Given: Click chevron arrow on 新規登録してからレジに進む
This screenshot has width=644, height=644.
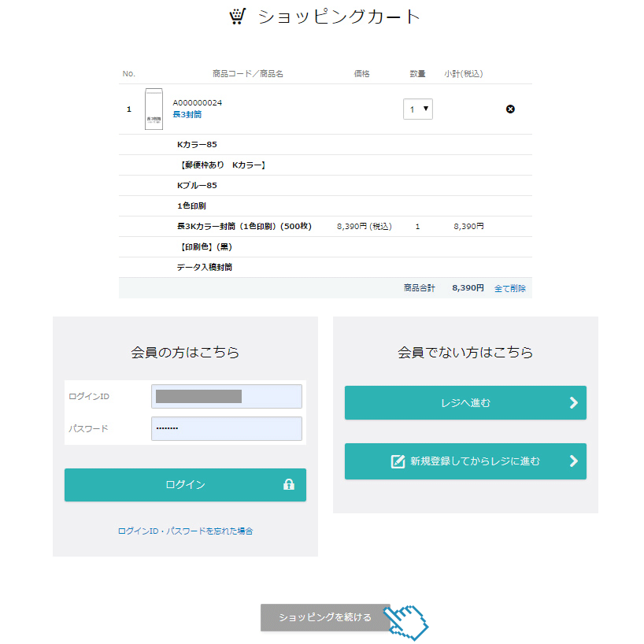Looking at the screenshot, I should pos(573,461).
